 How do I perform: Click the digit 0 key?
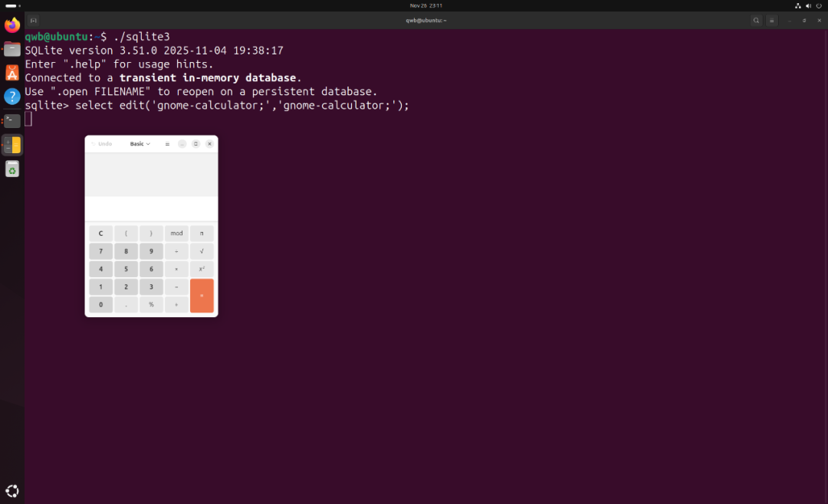(x=101, y=305)
